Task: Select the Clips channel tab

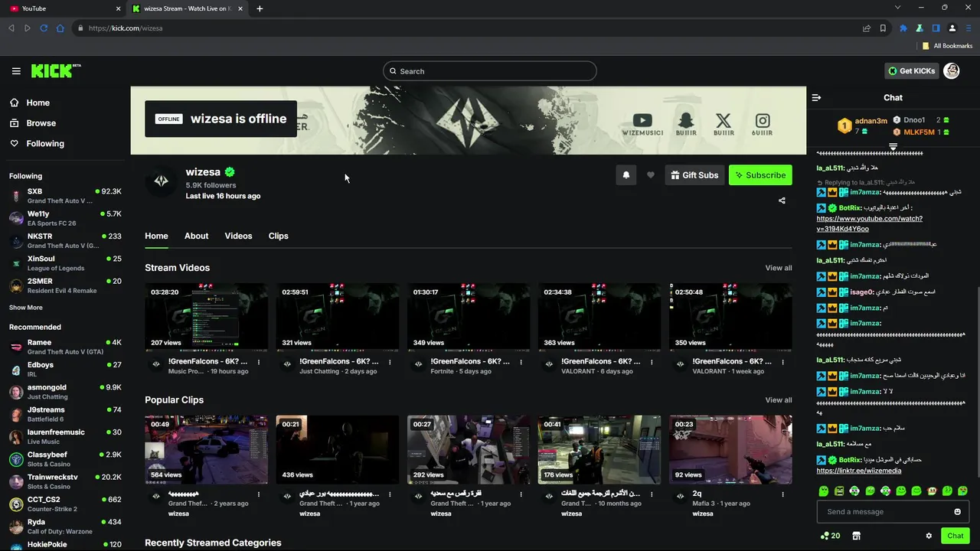Action: [x=279, y=236]
